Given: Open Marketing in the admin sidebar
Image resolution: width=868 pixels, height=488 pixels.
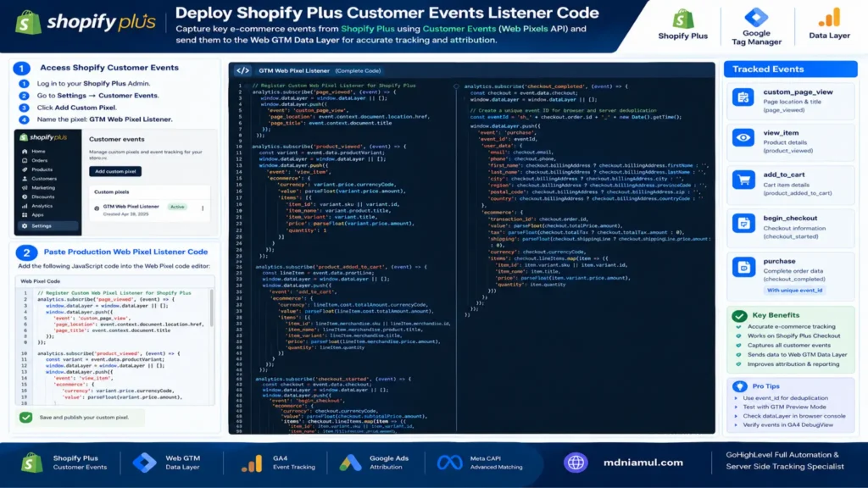Looking at the screenshot, I should pyautogui.click(x=43, y=187).
